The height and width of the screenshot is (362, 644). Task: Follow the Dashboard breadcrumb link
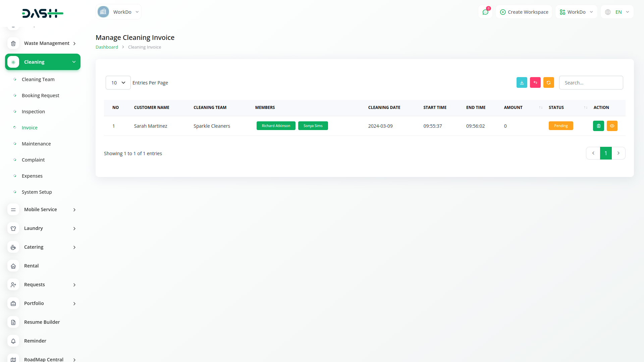(107, 47)
